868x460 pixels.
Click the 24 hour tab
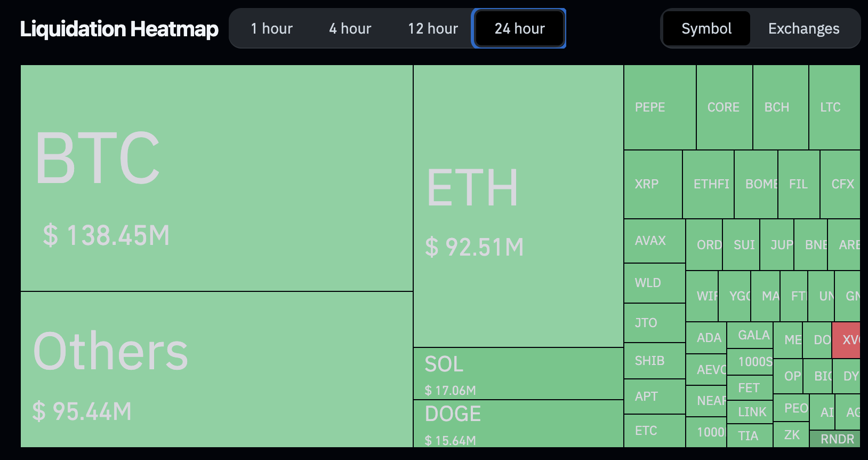(x=519, y=29)
